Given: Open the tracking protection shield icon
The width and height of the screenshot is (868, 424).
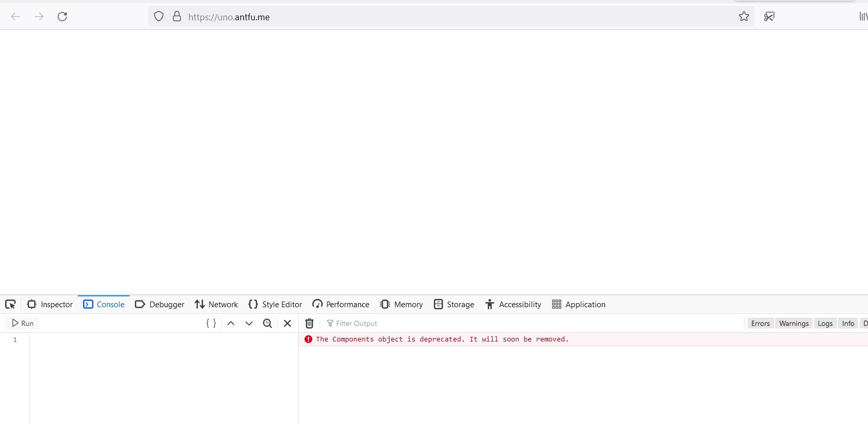Looking at the screenshot, I should (159, 17).
